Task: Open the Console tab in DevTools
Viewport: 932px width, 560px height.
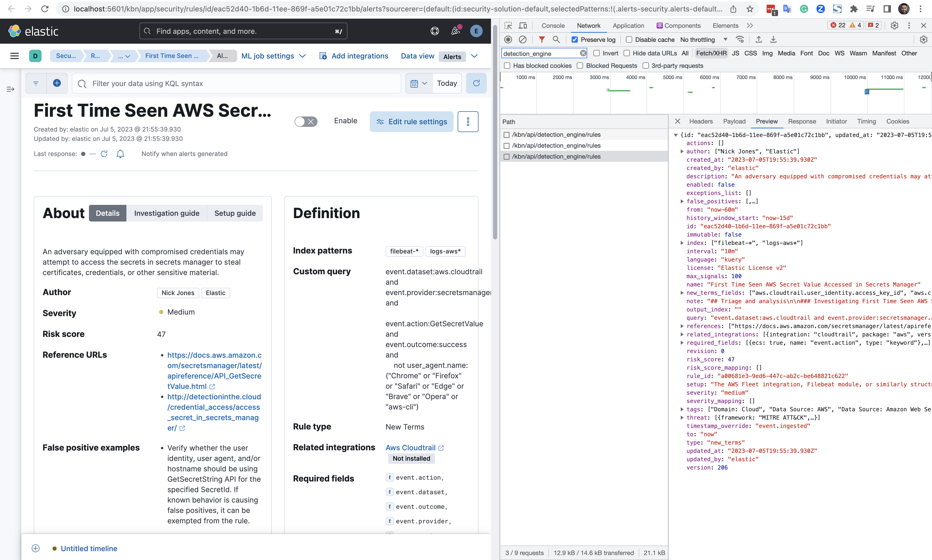Action: [553, 25]
